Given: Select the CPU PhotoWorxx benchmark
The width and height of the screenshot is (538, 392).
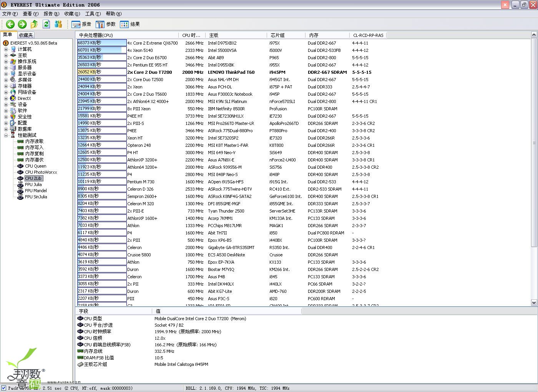Looking at the screenshot, I should click(x=41, y=172).
